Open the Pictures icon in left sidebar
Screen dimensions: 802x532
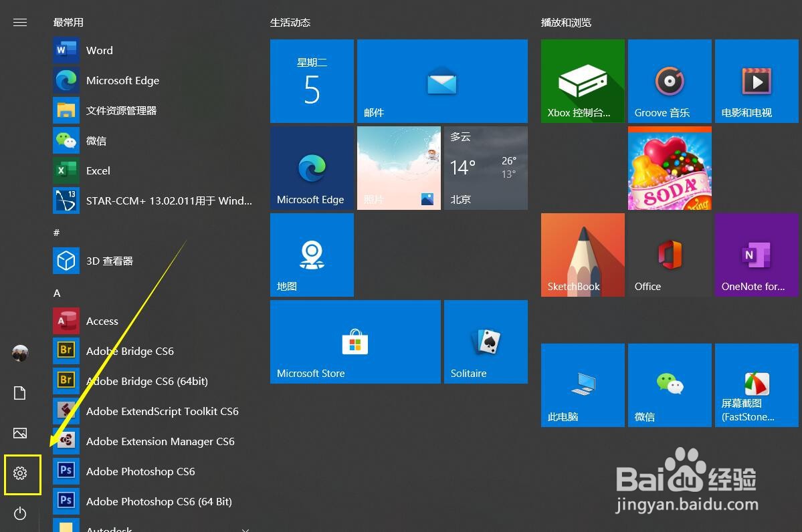point(19,433)
